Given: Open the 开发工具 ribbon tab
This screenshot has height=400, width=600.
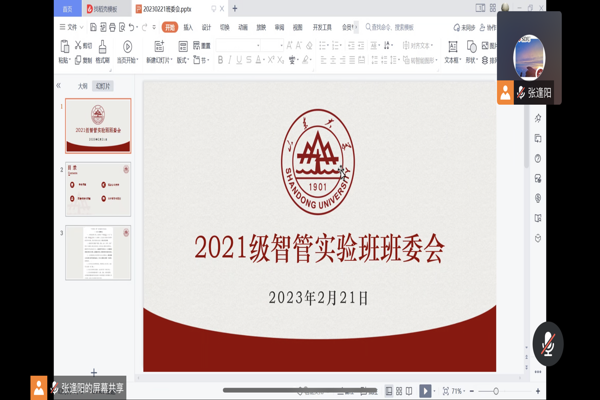Looking at the screenshot, I should click(322, 27).
